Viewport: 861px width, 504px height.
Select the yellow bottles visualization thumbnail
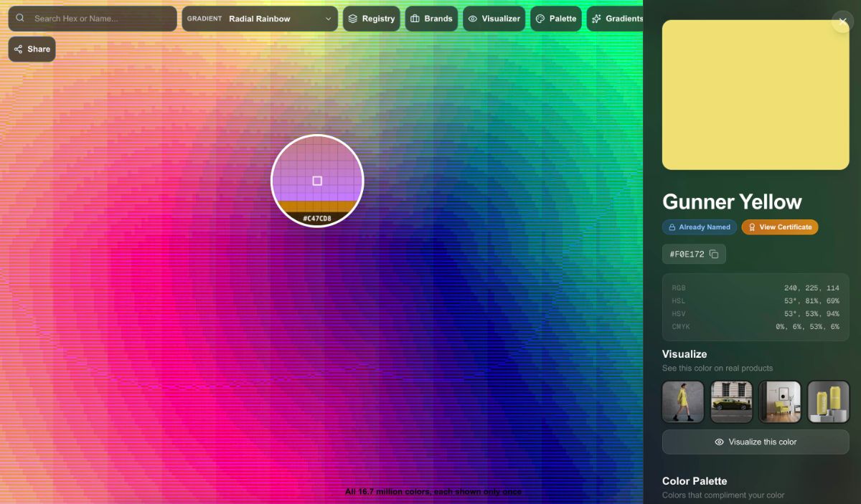829,402
